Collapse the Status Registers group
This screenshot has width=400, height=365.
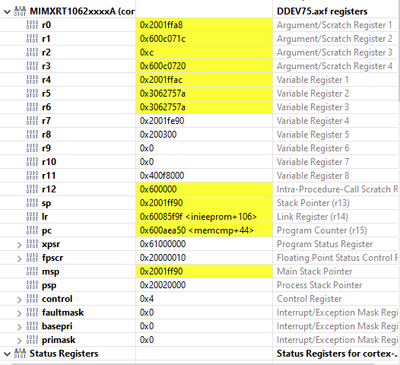(7, 354)
